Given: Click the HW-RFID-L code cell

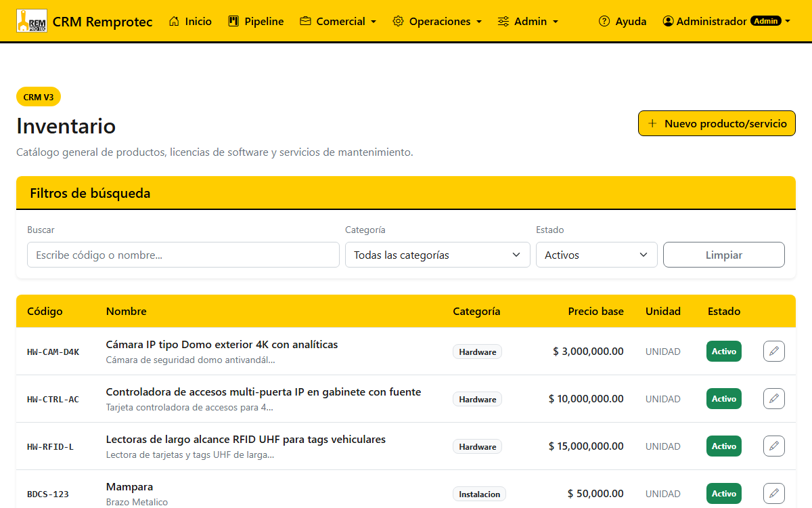Looking at the screenshot, I should coord(50,446).
